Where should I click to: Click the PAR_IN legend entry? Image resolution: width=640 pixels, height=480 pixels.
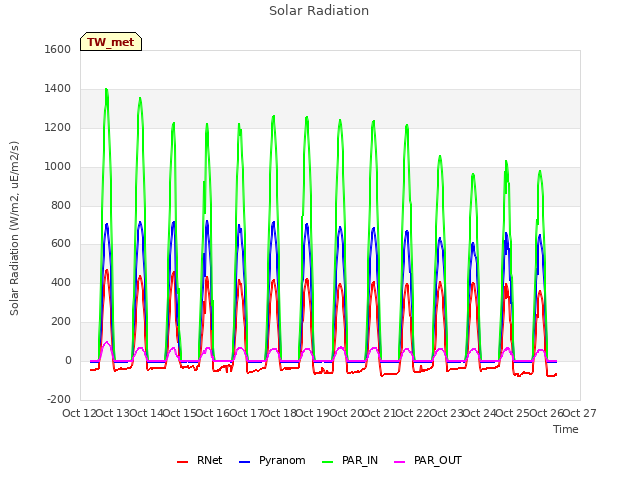point(350,460)
